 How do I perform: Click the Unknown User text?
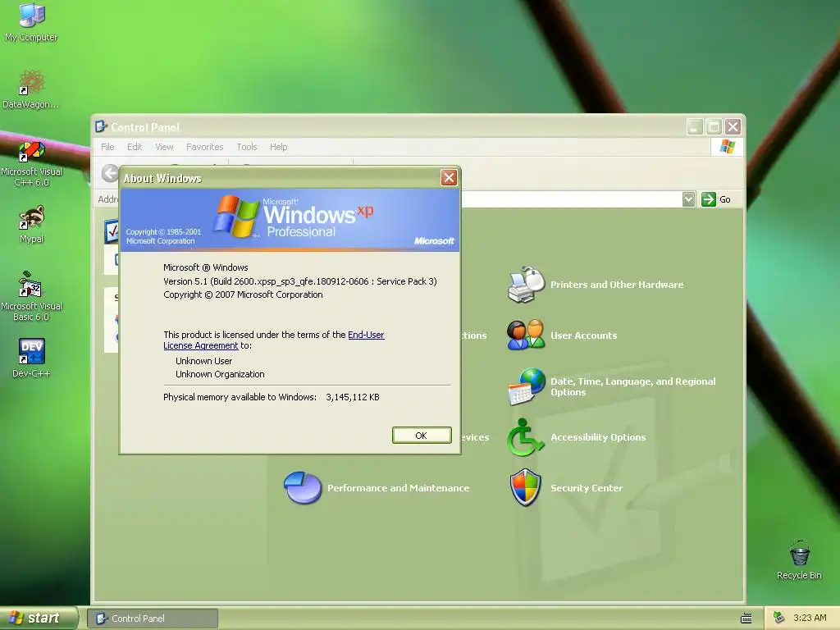[x=203, y=361]
